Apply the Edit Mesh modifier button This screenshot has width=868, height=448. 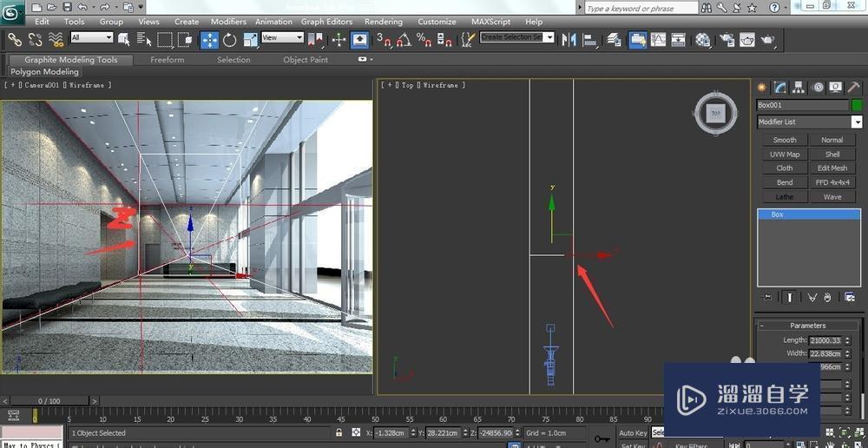832,168
